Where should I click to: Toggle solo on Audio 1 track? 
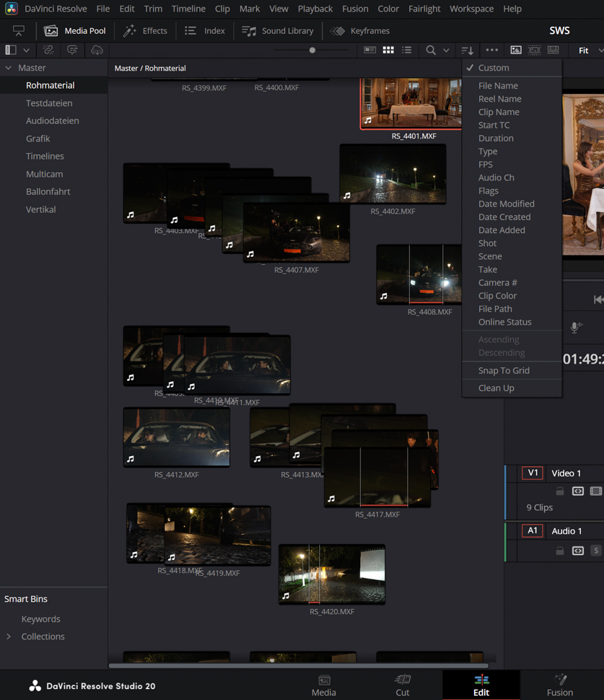tap(595, 551)
